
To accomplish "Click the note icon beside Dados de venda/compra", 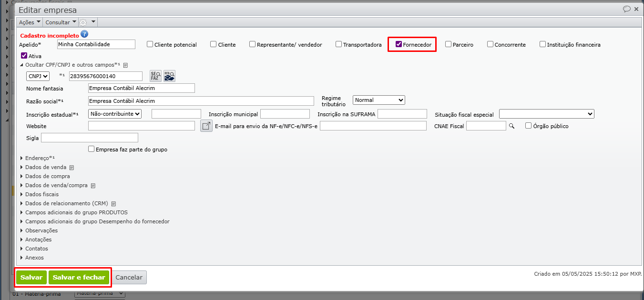I will click(x=93, y=186).
